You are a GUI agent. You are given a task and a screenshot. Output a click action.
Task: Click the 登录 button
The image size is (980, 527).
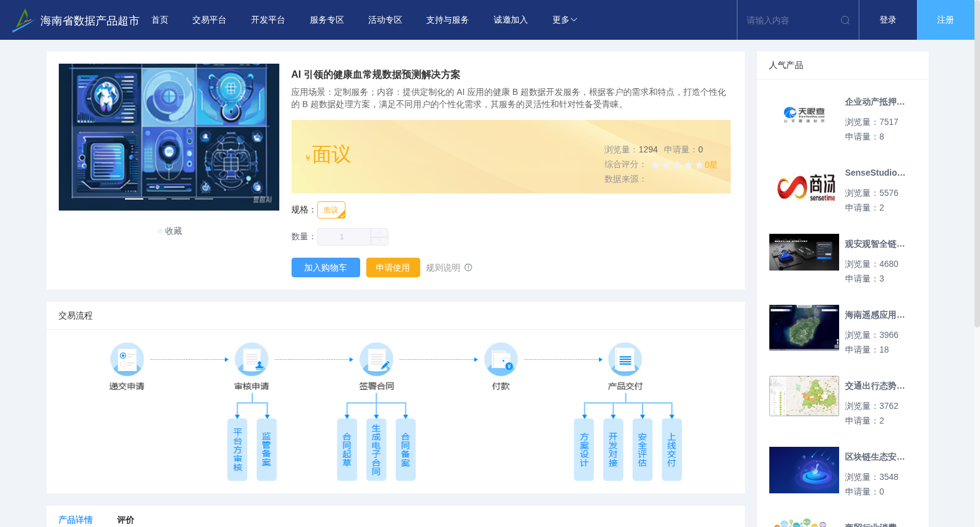[x=888, y=20]
